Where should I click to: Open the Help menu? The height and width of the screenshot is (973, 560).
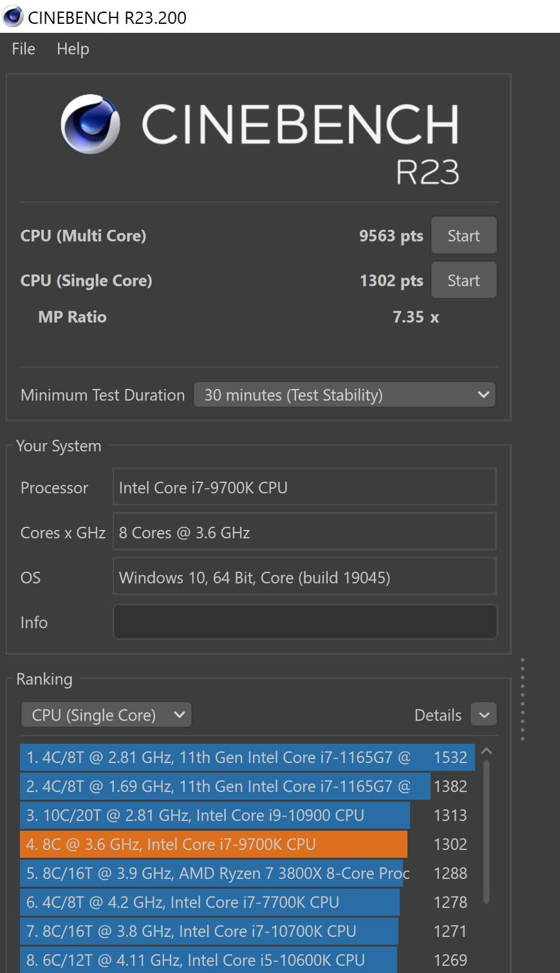pyautogui.click(x=73, y=49)
